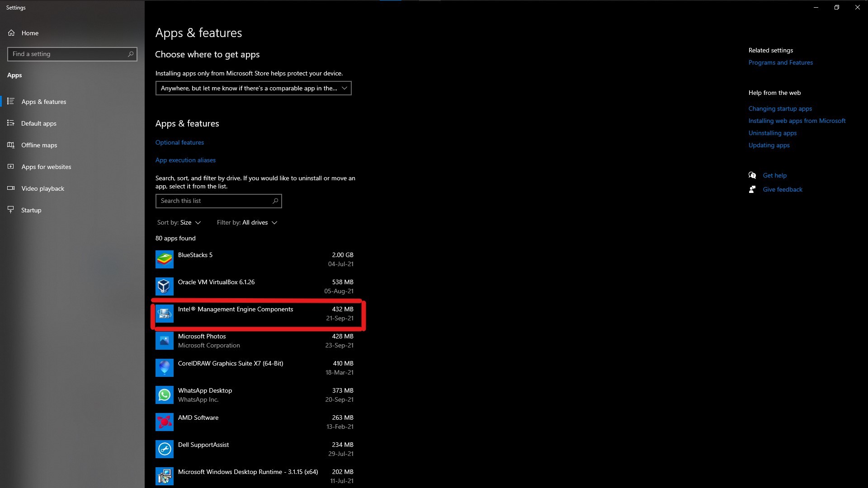Expand the app install source dropdown
868x488 pixels.
point(253,88)
